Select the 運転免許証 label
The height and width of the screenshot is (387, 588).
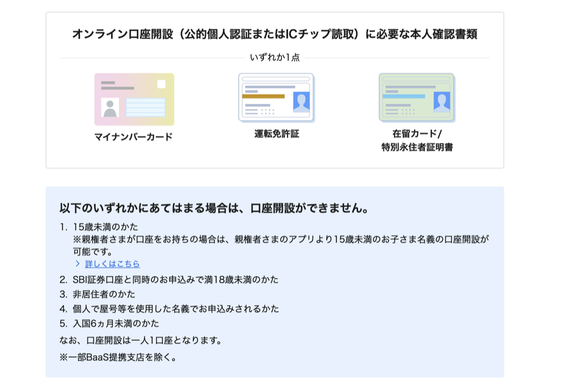(x=277, y=134)
